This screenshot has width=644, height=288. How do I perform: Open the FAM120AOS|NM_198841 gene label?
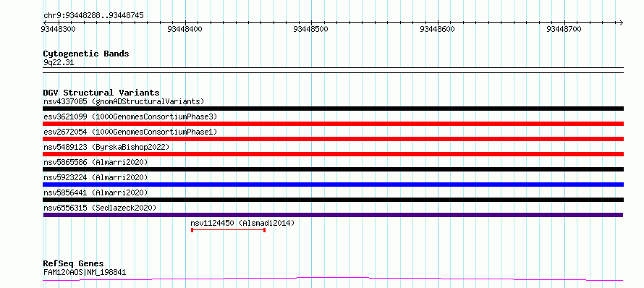[85, 272]
